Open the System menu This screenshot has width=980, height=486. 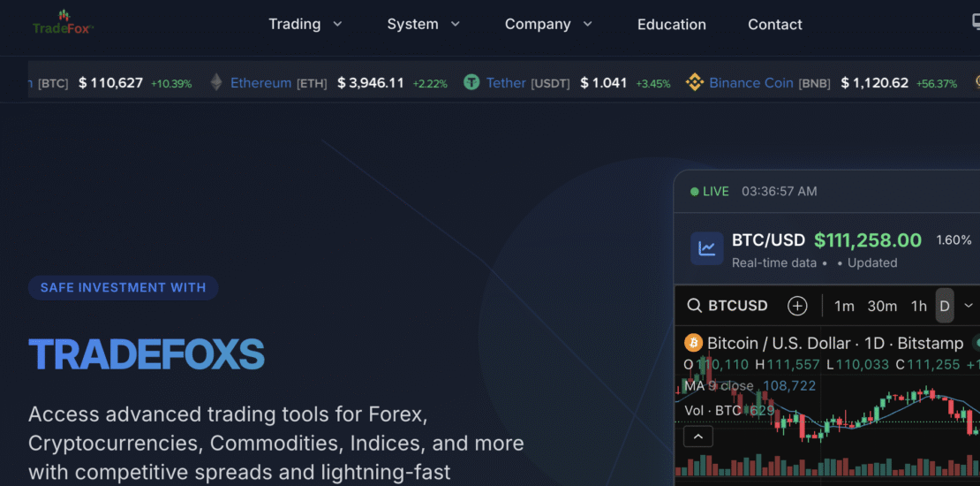(412, 25)
